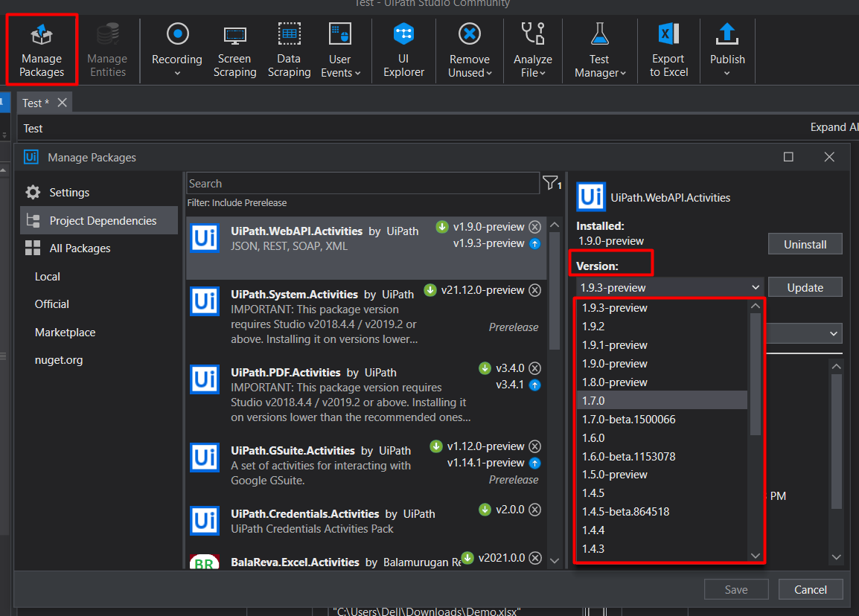Click into the package Search field
Viewport: 859px width, 616px height.
click(x=363, y=184)
